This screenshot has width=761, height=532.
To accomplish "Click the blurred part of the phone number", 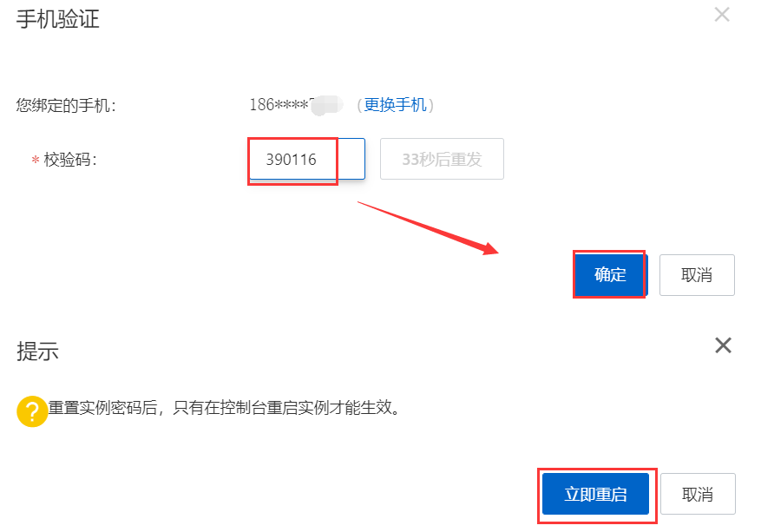I will pos(328,105).
